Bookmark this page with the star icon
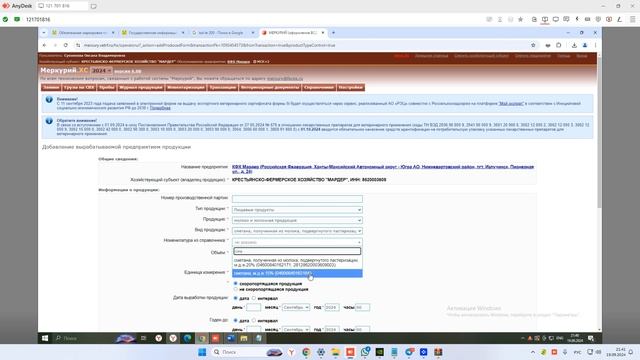This screenshot has width=640, height=360. tap(533, 45)
